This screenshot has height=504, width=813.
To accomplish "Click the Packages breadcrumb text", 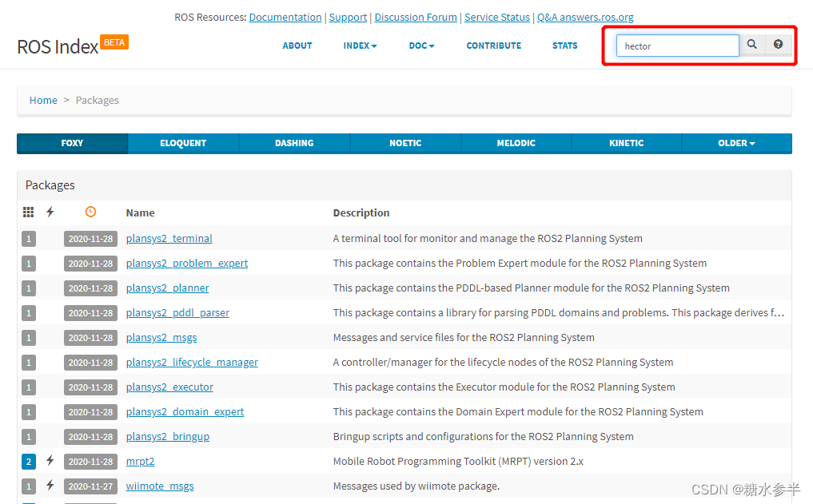I will tap(97, 100).
